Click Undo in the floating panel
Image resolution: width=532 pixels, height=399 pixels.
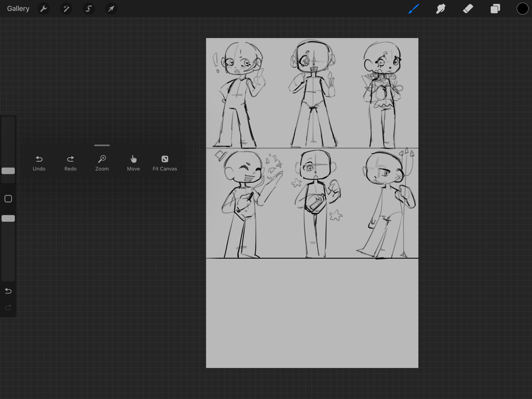tap(39, 163)
